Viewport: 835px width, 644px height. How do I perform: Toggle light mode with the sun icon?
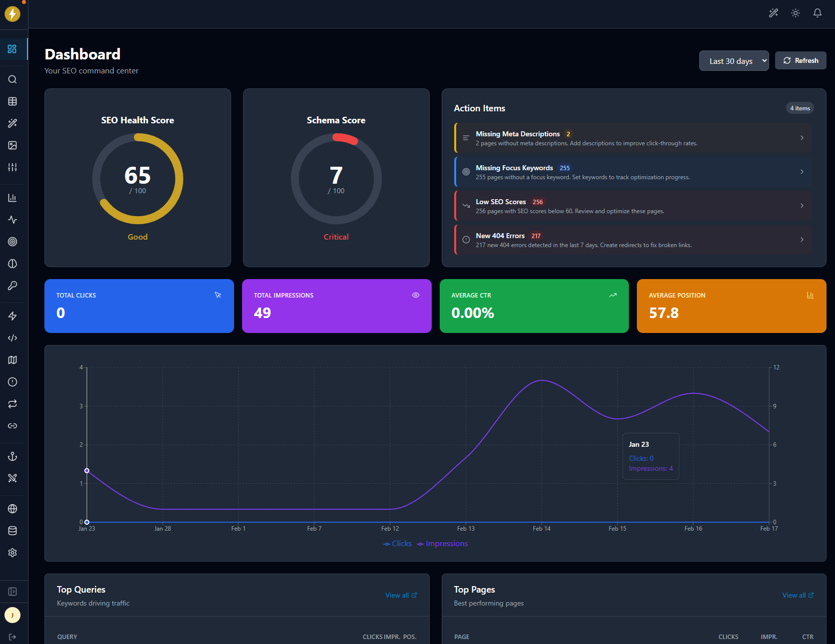click(795, 13)
